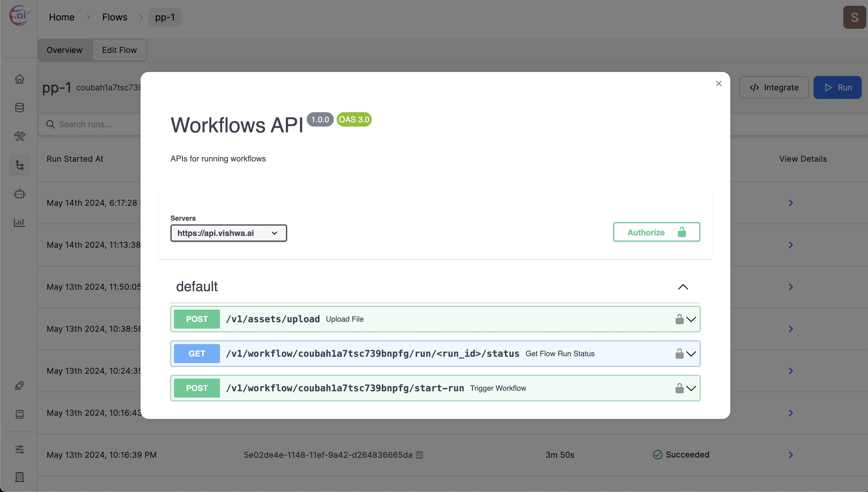Screen dimensions: 868x492
Task: Click the Authorize button
Action: point(656,232)
